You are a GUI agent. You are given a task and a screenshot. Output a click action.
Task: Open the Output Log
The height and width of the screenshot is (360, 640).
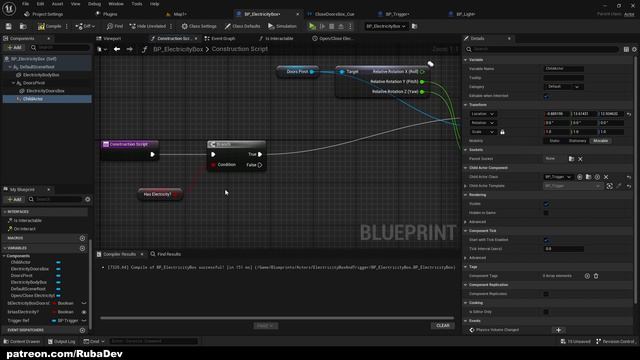[x=62, y=341]
